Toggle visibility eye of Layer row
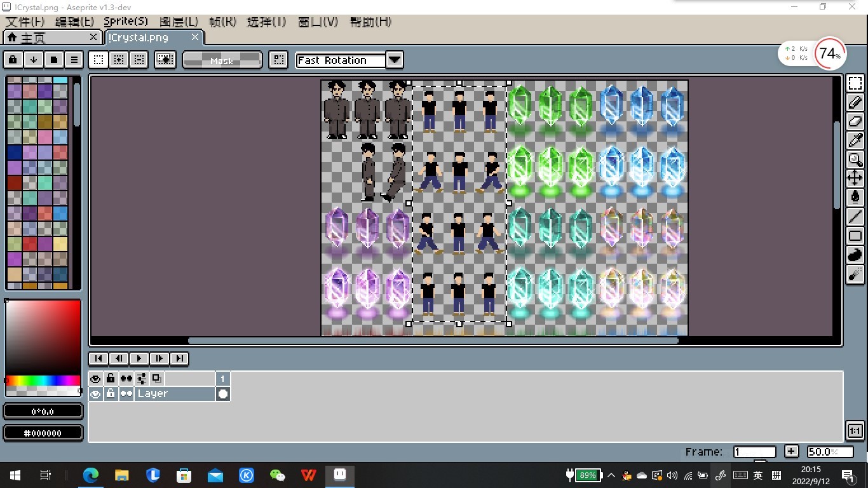The height and width of the screenshot is (488, 868). coord(95,394)
